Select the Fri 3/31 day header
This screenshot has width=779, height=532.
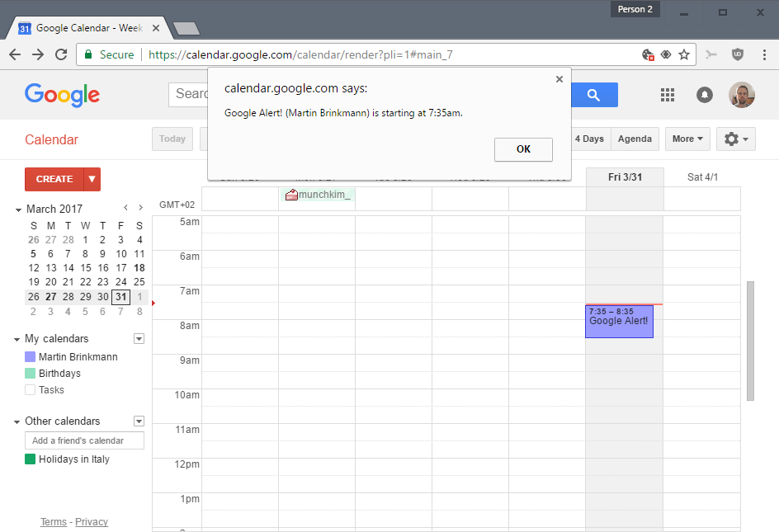coord(625,177)
